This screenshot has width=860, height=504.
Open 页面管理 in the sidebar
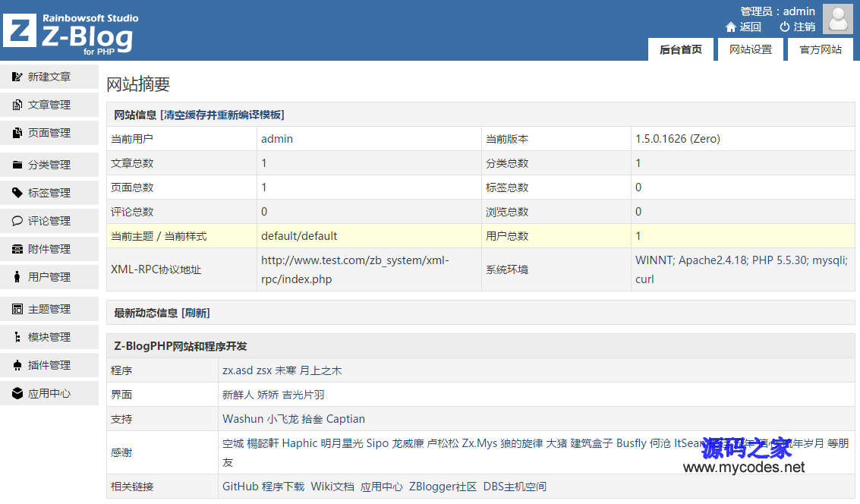point(49,133)
